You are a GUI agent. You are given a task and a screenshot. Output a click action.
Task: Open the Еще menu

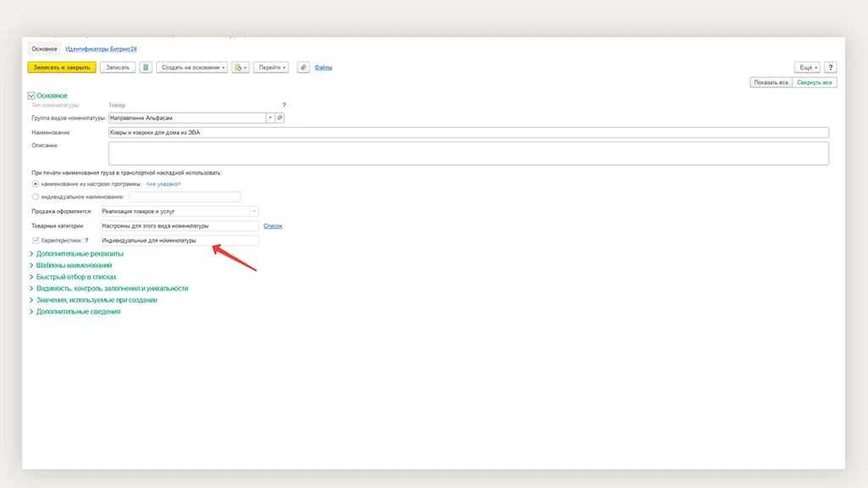[x=807, y=67]
